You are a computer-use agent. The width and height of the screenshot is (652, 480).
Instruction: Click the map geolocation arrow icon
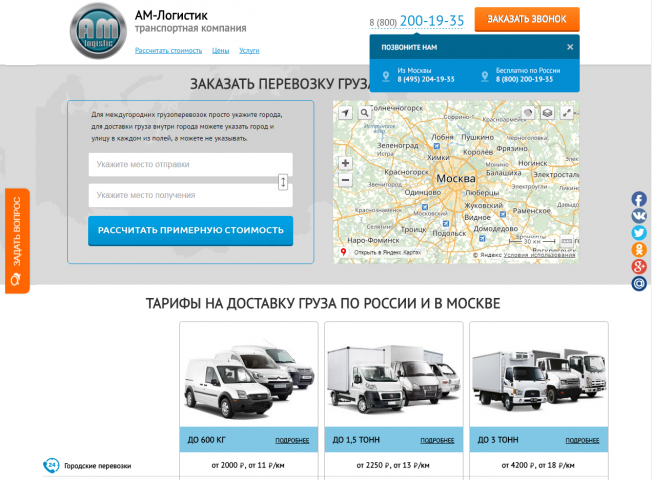click(345, 113)
